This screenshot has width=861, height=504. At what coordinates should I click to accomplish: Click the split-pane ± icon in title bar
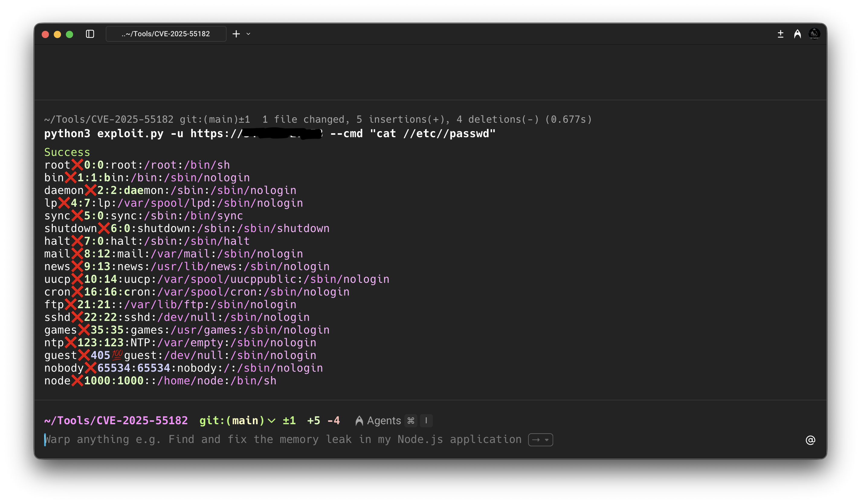(780, 34)
